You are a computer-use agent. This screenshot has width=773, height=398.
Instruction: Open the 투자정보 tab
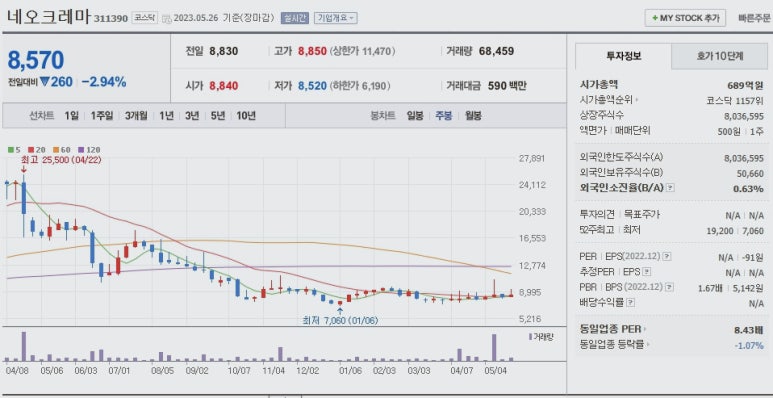click(624, 56)
